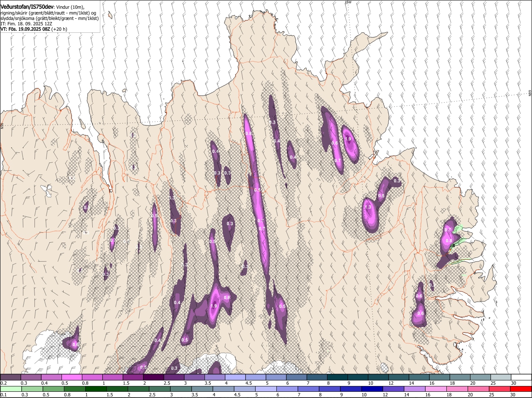Viewport: 532px width, 398px height.
Task: Pick the darkest green 1–1.5 swatch in the lower legend
Action: click(x=96, y=389)
